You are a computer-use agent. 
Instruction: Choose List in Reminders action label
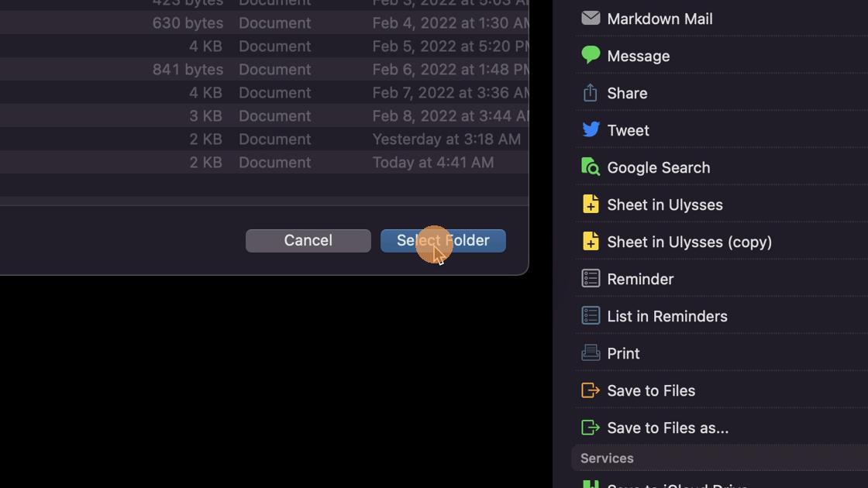coord(667,316)
